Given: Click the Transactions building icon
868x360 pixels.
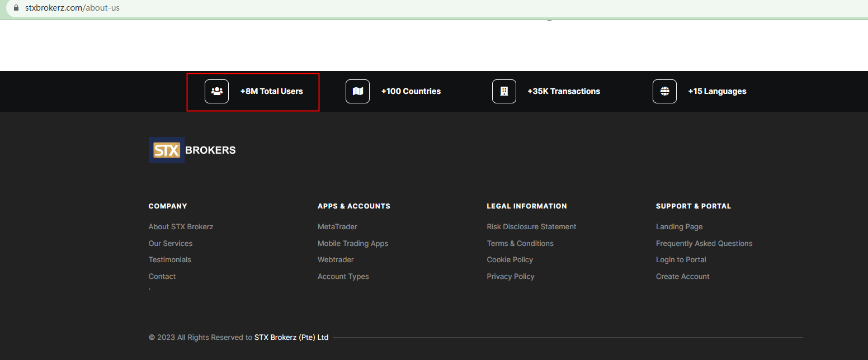Looking at the screenshot, I should pos(504,91).
